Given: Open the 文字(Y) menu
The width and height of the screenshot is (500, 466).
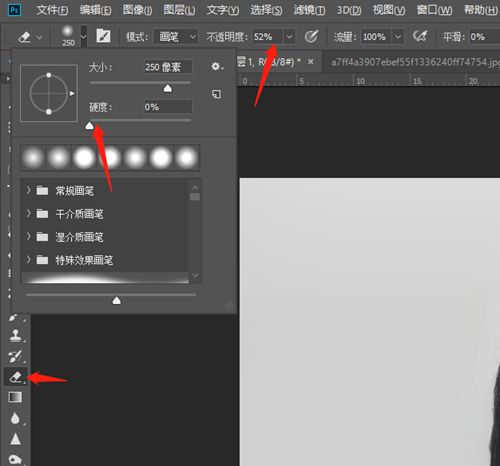Looking at the screenshot, I should (223, 10).
